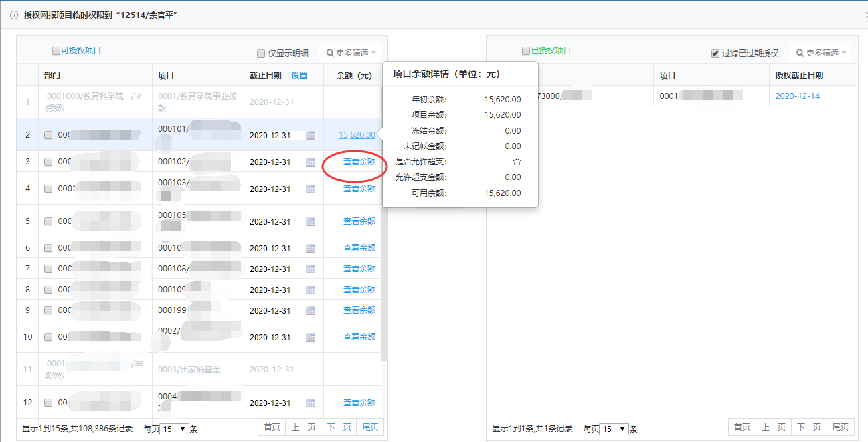Click the 15,620.00 balance link
This screenshot has height=442, width=868.
(x=357, y=135)
